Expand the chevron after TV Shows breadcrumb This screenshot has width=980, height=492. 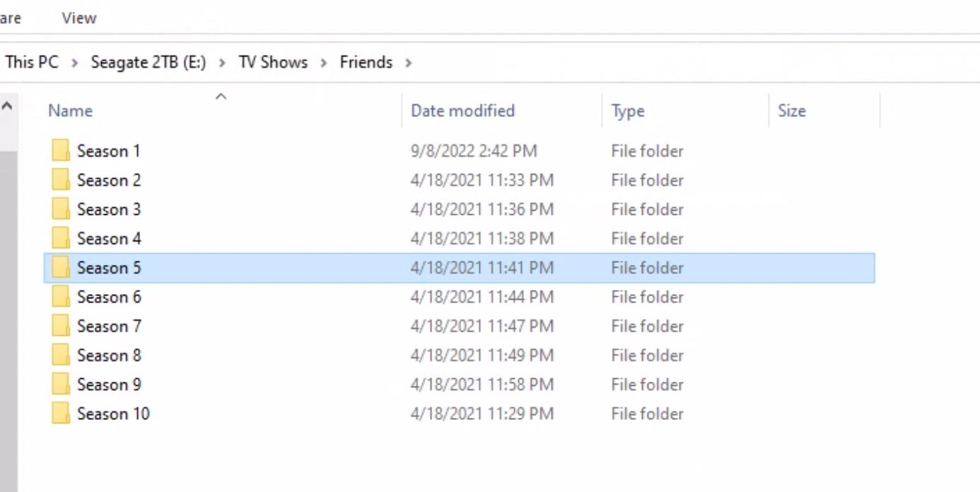(x=324, y=63)
